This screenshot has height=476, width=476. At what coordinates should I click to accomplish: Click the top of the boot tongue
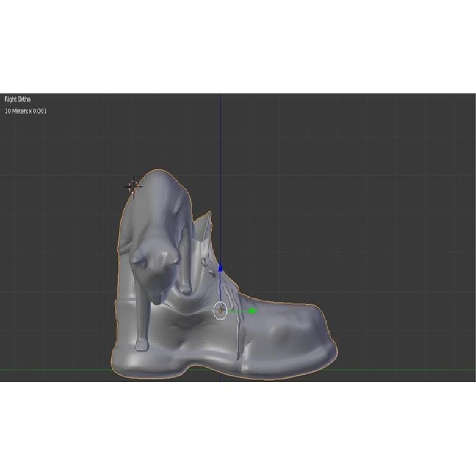coord(204,223)
